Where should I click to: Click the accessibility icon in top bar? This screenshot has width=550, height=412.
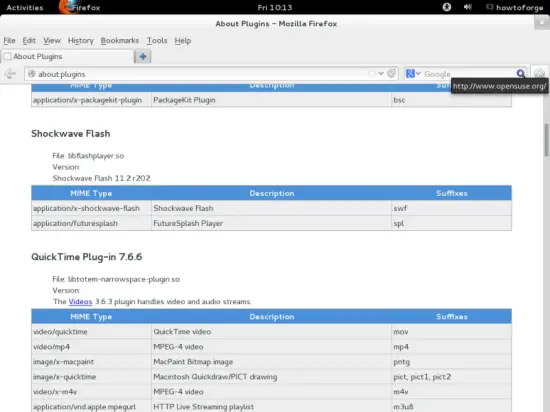(x=447, y=7)
